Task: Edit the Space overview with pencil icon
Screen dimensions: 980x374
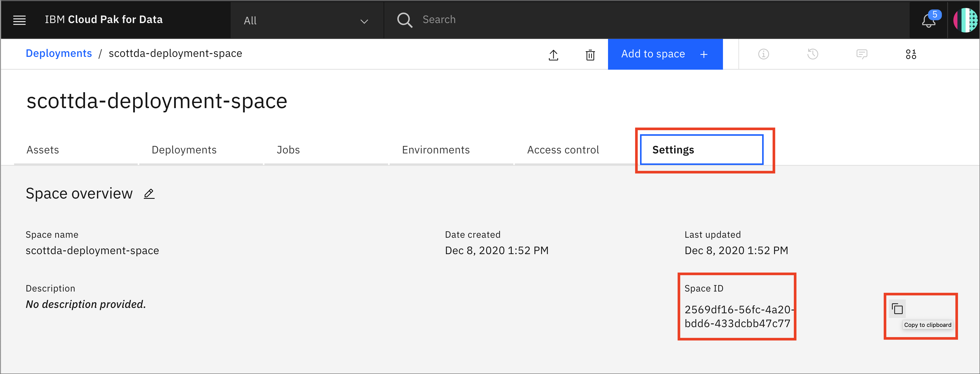Action: (149, 193)
